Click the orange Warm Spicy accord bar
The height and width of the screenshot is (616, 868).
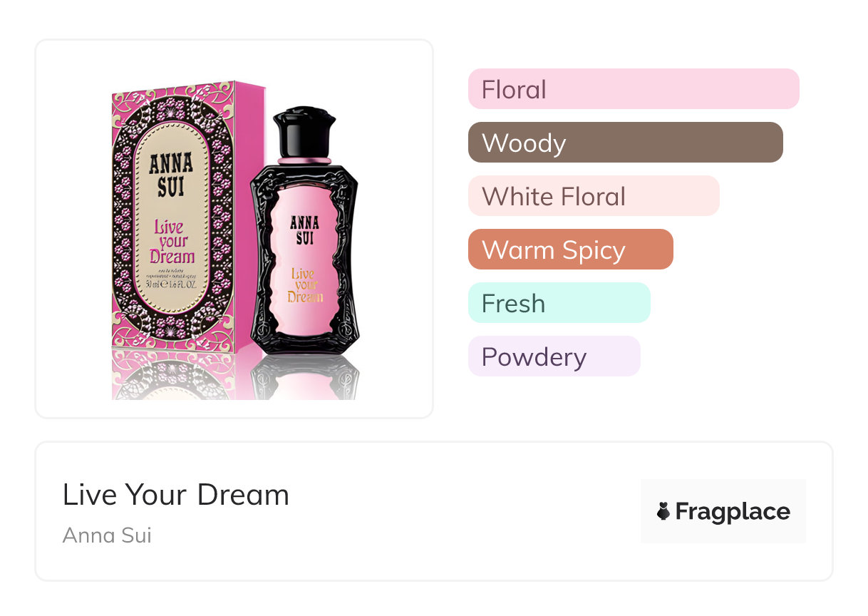570,250
